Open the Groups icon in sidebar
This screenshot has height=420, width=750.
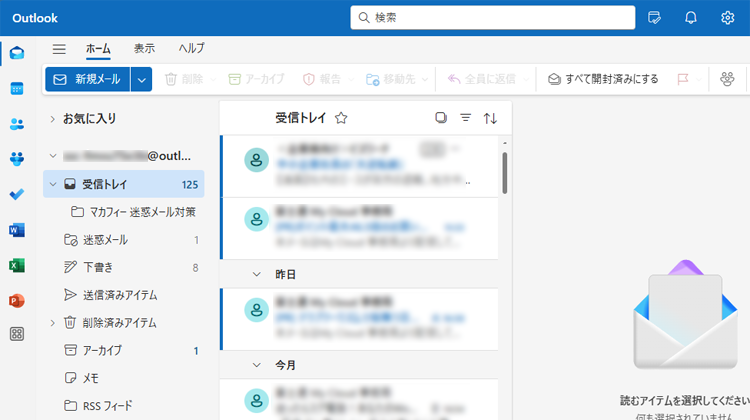point(17,159)
